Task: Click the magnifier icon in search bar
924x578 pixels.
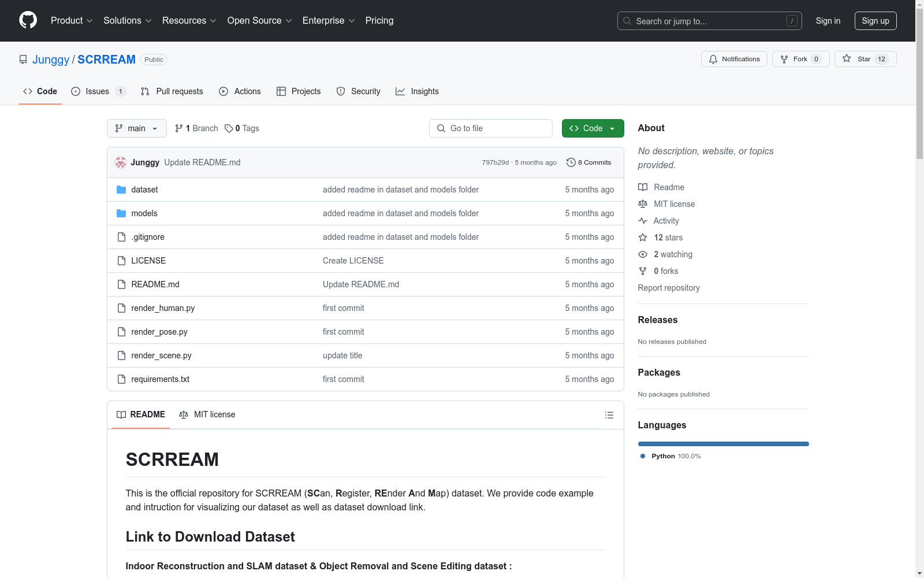Action: pyautogui.click(x=627, y=21)
